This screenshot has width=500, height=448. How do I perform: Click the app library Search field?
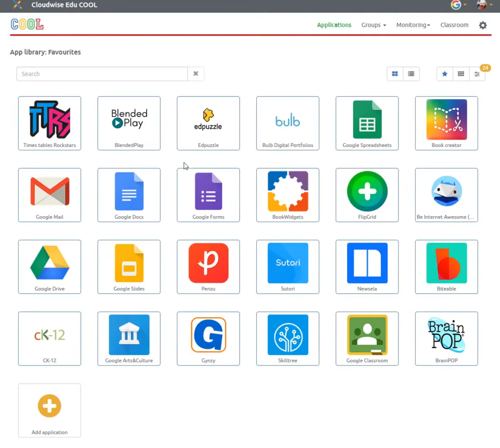coord(102,74)
